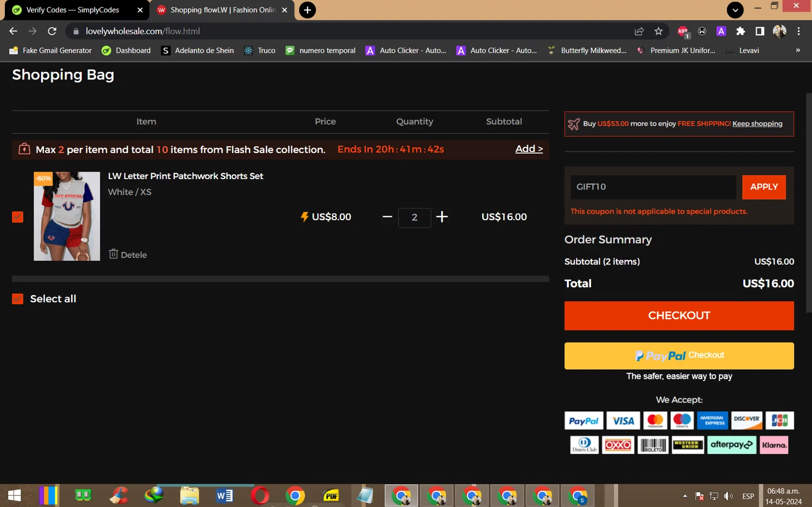Click the quantity field showing 2
The width and height of the screenshot is (812, 507).
pyautogui.click(x=415, y=218)
